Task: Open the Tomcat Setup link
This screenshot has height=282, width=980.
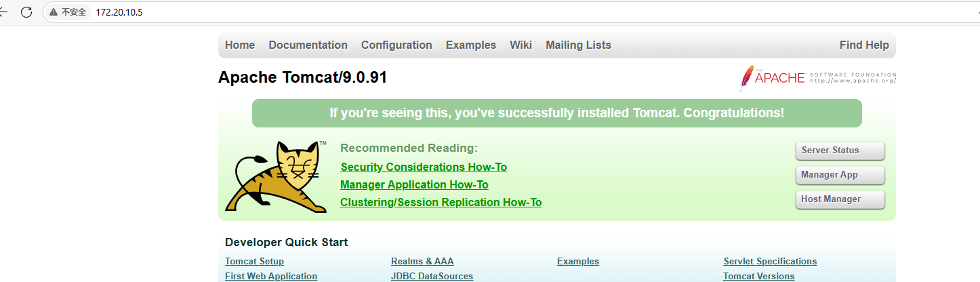Action: (254, 262)
